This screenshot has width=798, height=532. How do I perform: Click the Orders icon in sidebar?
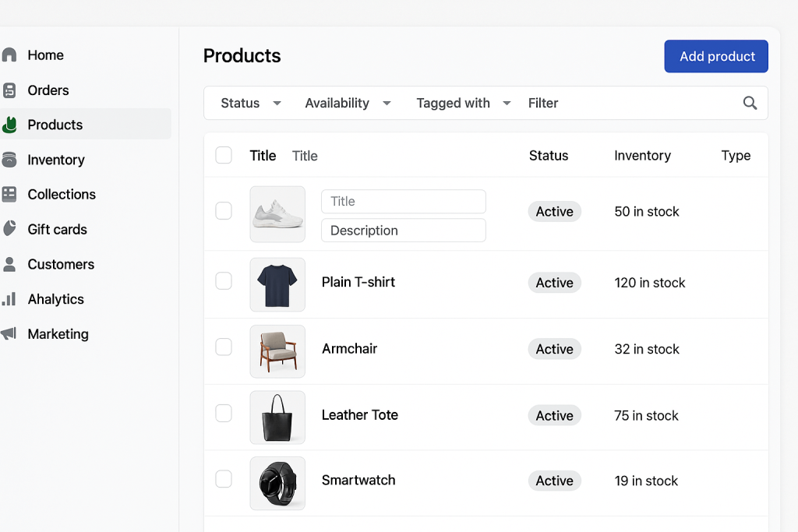pos(9,90)
